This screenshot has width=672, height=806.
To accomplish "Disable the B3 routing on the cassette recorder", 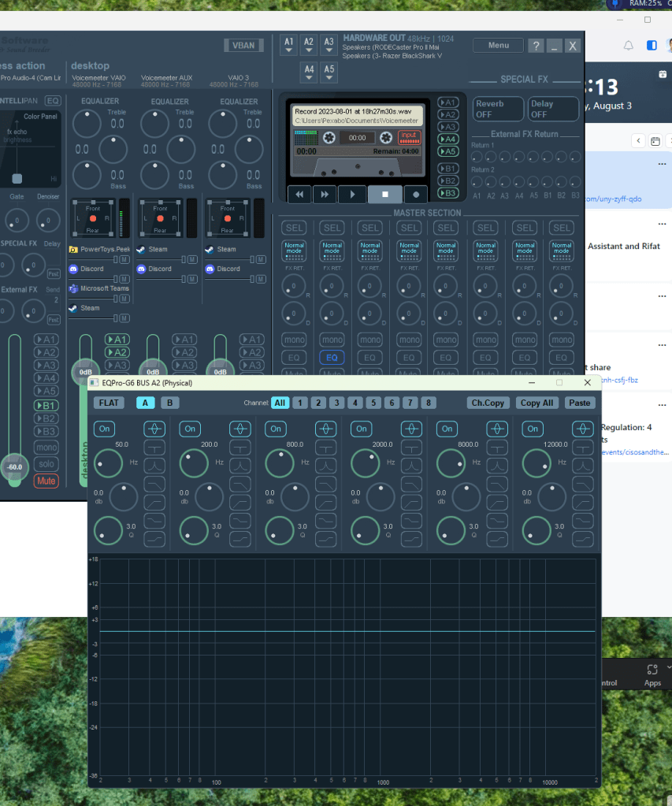I will point(447,193).
